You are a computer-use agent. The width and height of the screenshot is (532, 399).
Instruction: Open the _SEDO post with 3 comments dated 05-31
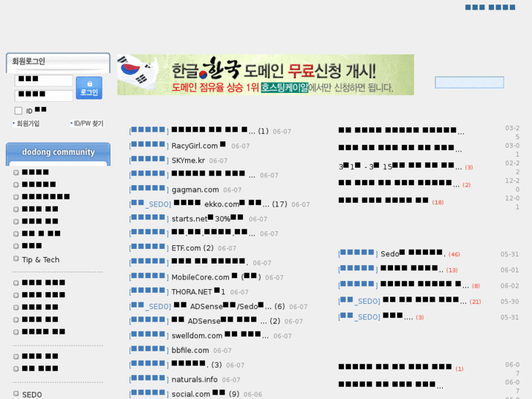point(397,317)
